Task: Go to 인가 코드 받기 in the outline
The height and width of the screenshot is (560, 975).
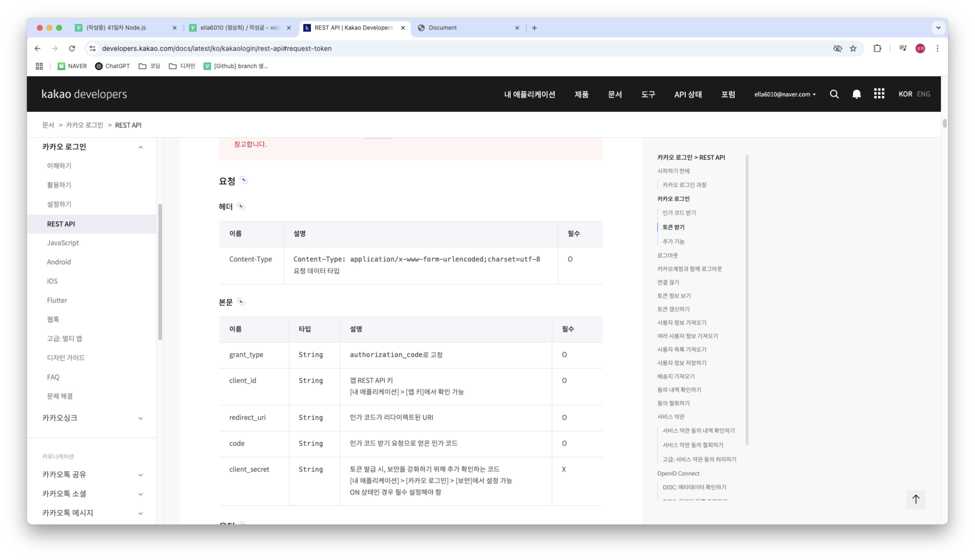Action: point(679,213)
